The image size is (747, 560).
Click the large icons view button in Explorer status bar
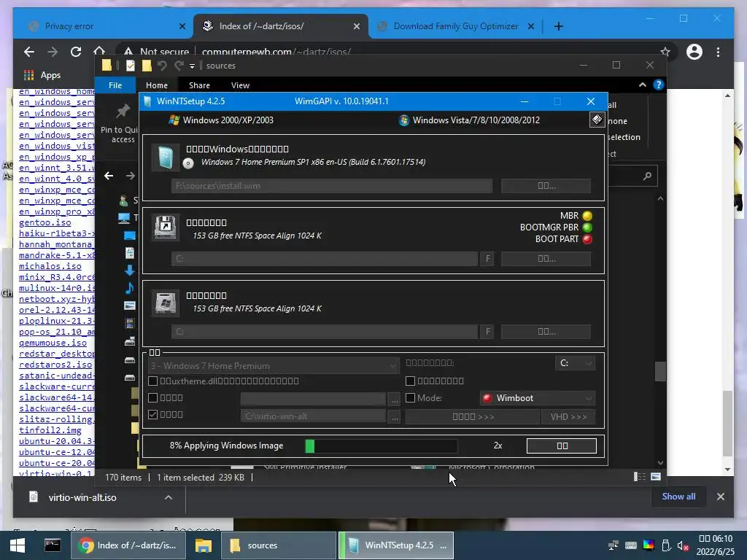click(x=656, y=477)
